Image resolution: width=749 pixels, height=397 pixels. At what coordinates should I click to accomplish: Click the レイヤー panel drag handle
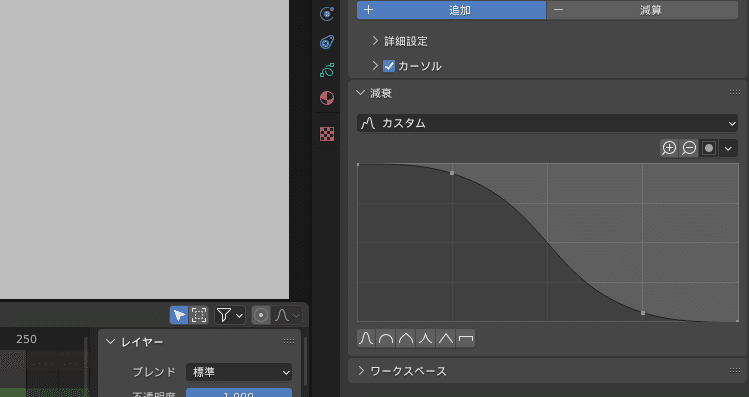[289, 342]
